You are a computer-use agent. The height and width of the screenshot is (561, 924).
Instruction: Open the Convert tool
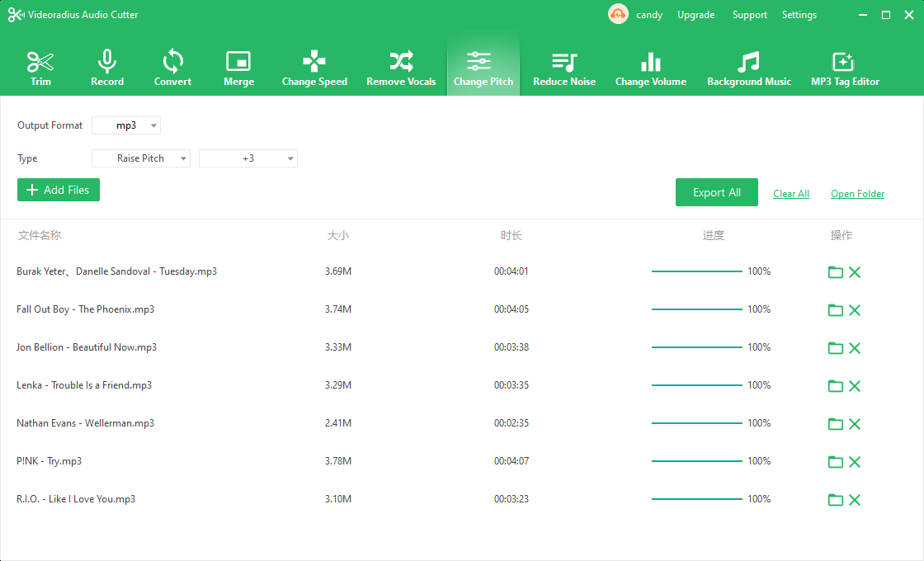click(x=172, y=69)
